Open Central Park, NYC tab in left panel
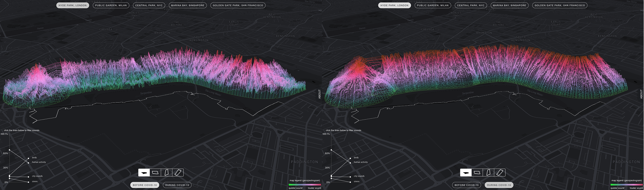Image resolution: width=644 pixels, height=190 pixels. 149,5
